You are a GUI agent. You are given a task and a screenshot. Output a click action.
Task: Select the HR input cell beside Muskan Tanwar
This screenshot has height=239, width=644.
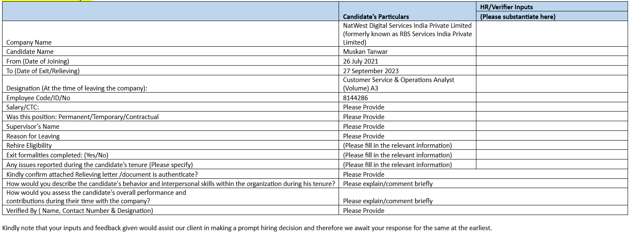point(552,51)
